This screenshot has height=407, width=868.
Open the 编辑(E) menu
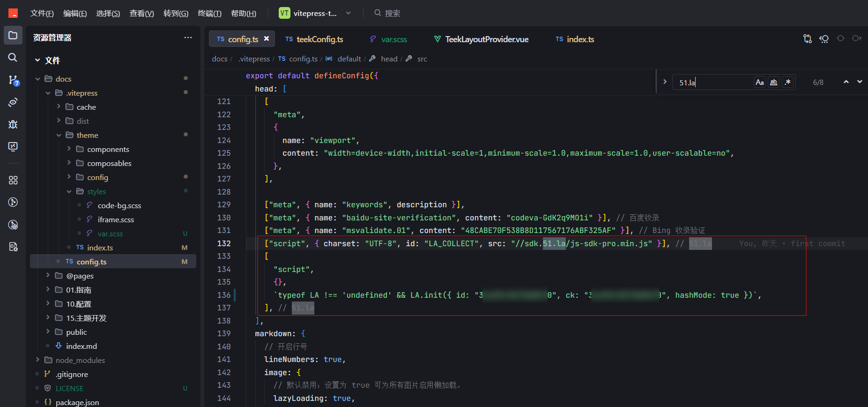click(x=75, y=13)
